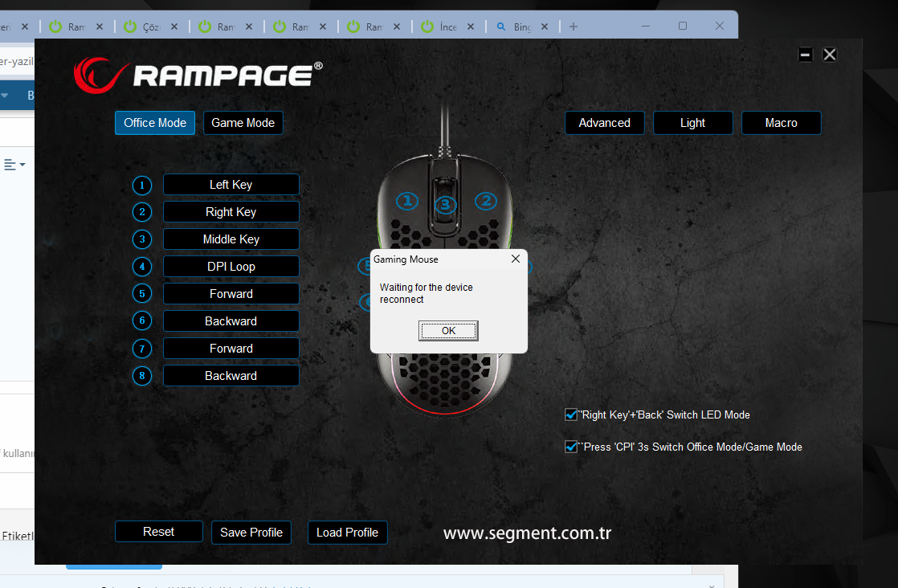Click Load Profile button

(347, 533)
